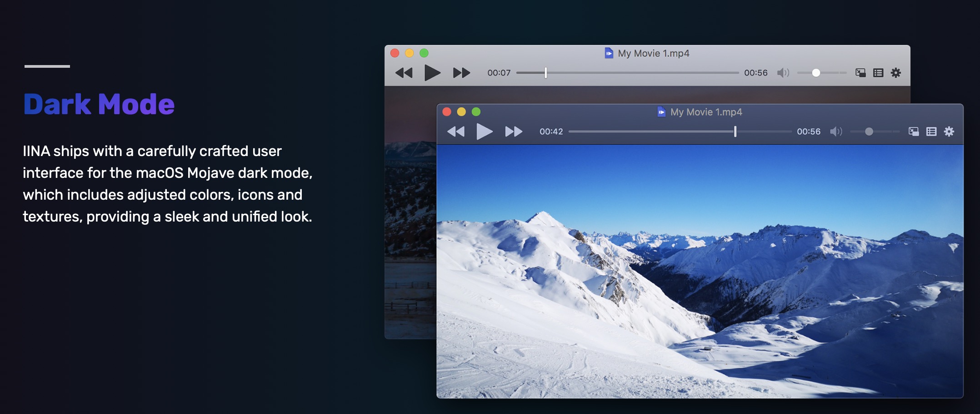
Task: Click the Dark Mode heading
Action: tap(99, 104)
